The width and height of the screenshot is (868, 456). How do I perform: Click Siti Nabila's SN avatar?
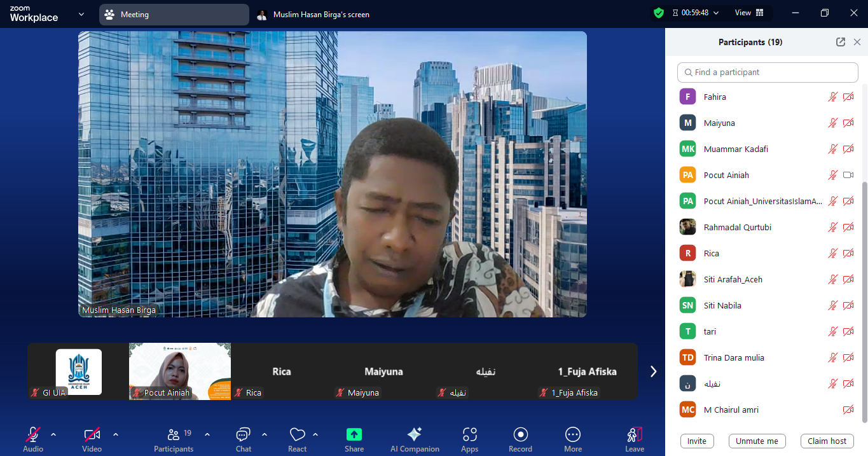coord(687,305)
